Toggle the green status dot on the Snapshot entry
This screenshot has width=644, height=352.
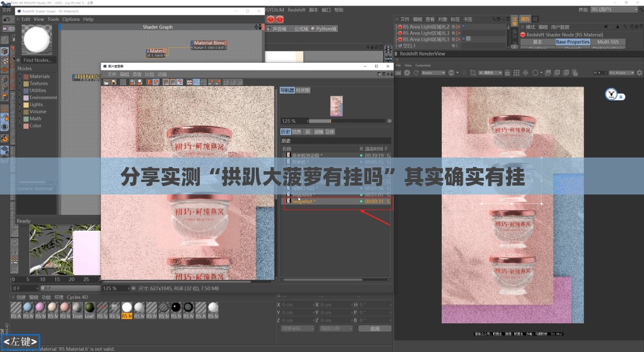click(x=361, y=200)
